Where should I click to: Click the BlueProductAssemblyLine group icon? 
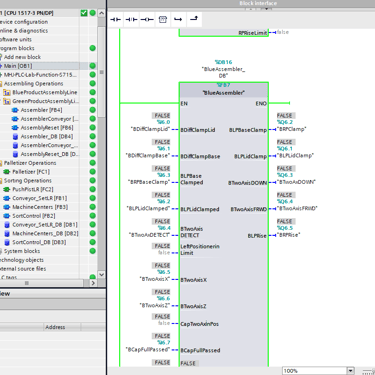coord(7,92)
